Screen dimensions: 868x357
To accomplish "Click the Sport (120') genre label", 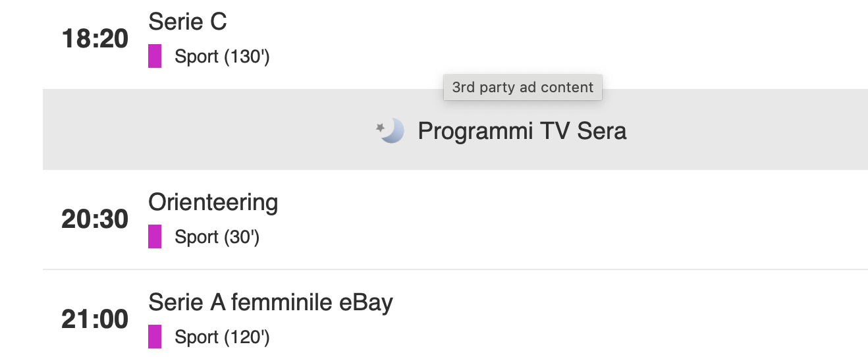I will 222,337.
